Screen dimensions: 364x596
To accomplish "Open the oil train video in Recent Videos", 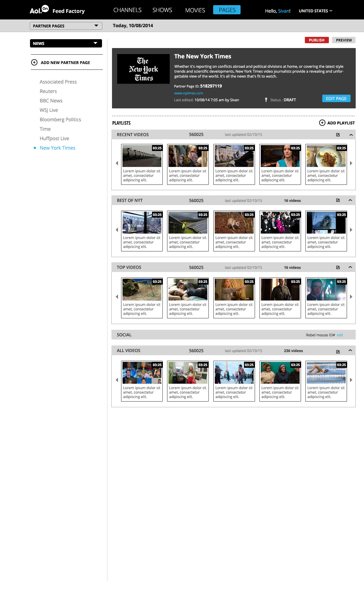I will click(x=142, y=164).
